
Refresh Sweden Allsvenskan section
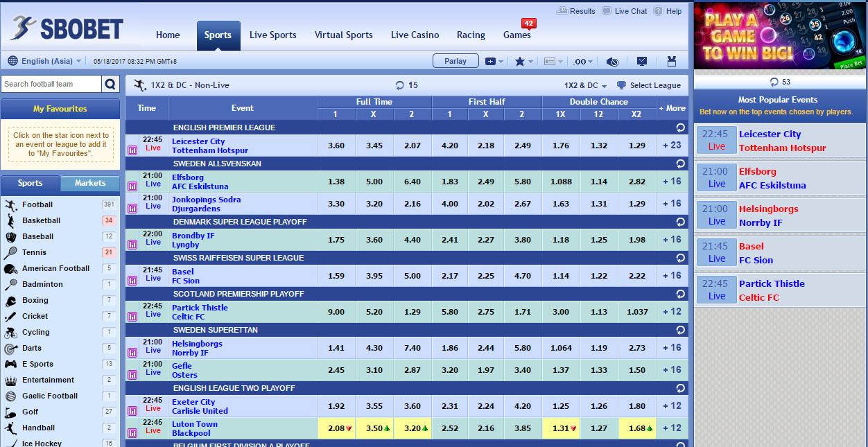point(680,164)
